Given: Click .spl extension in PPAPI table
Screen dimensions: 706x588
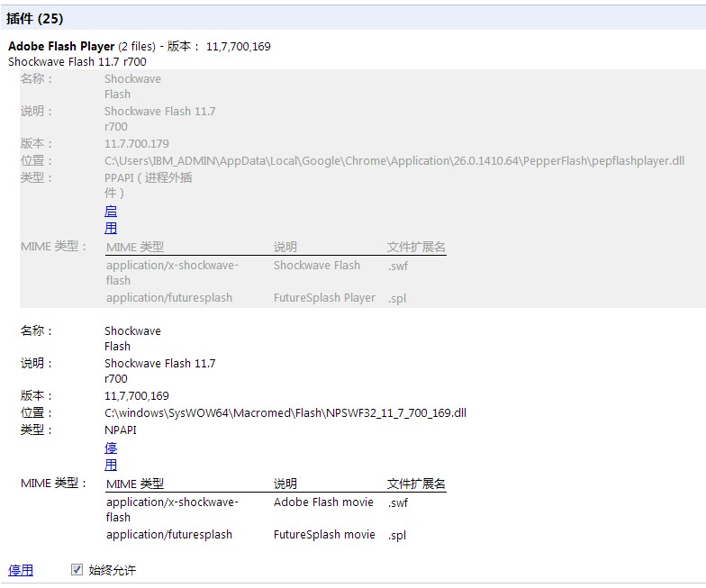Looking at the screenshot, I should click(x=397, y=298).
